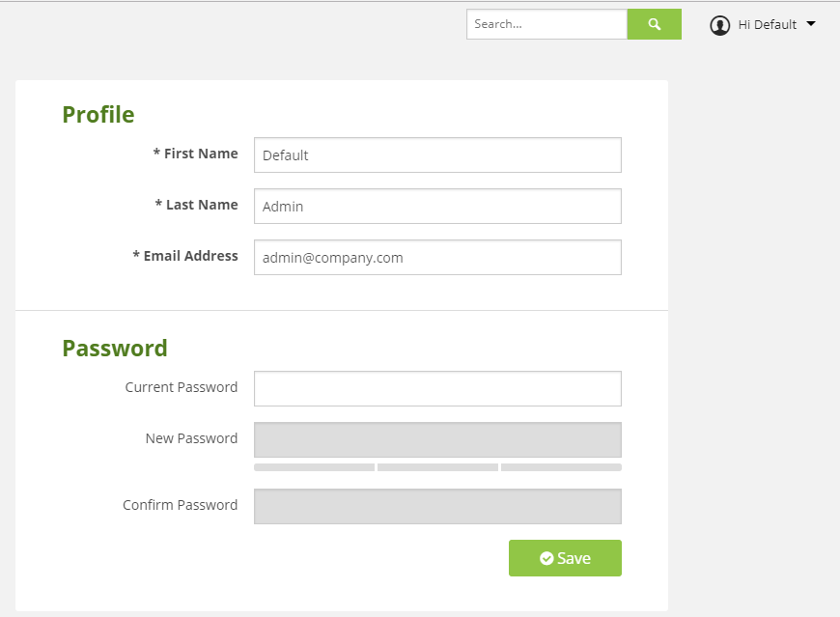Viewport: 840px width, 617px height.
Task: Click the New Password field
Action: click(x=437, y=439)
